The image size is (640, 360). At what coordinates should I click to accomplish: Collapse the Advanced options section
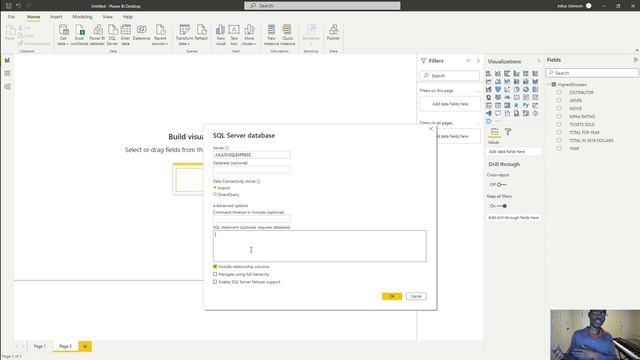(231, 206)
